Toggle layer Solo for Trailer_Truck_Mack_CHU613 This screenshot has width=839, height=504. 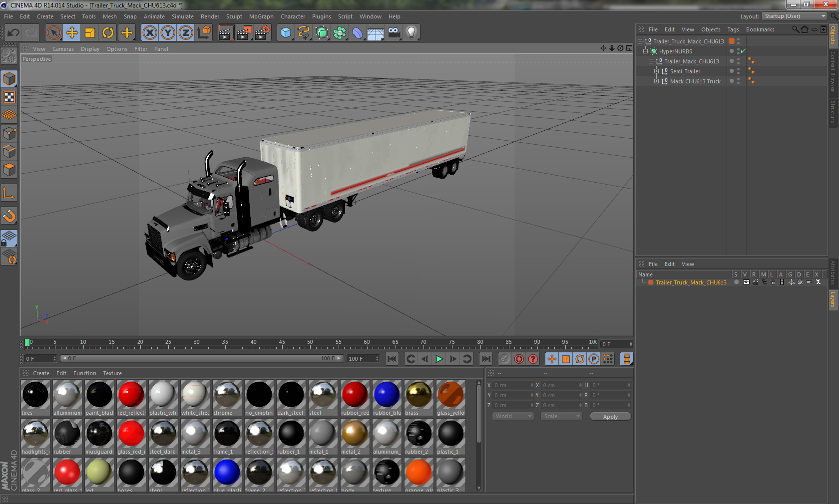point(736,282)
